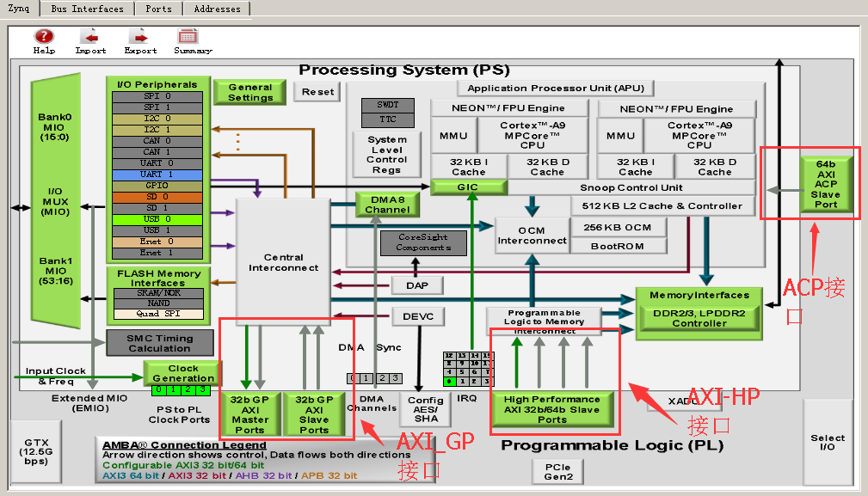Select the Enet 0 peripheral
The image size is (868, 496).
tap(157, 242)
